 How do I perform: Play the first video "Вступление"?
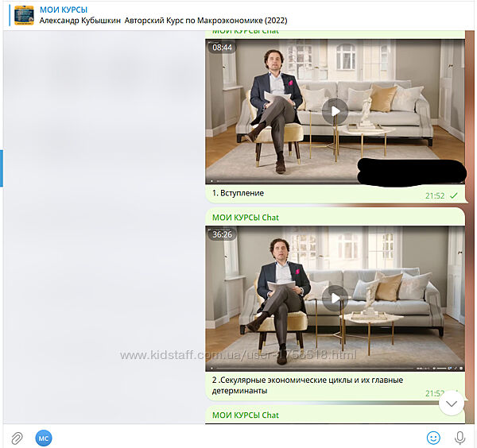335,111
